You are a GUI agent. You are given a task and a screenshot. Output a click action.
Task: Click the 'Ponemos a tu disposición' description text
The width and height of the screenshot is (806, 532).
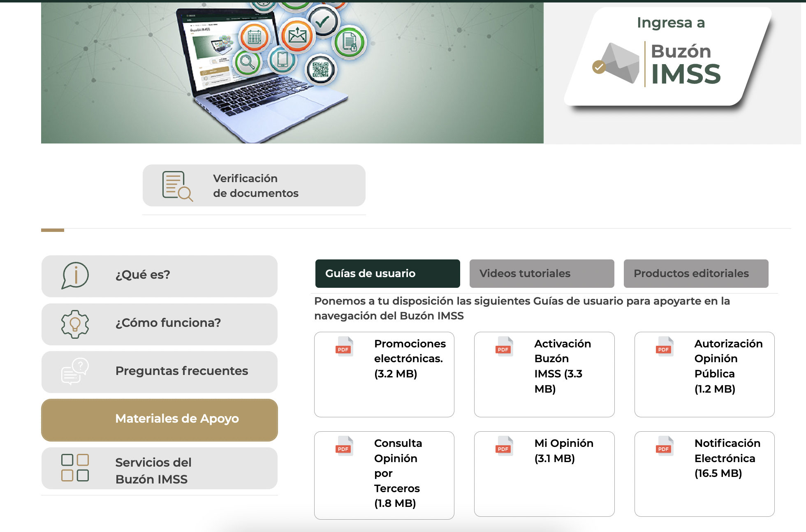(522, 308)
